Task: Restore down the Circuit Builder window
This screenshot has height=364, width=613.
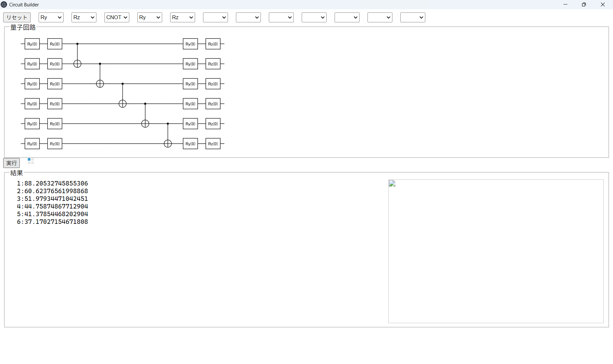Action: pyautogui.click(x=584, y=4)
